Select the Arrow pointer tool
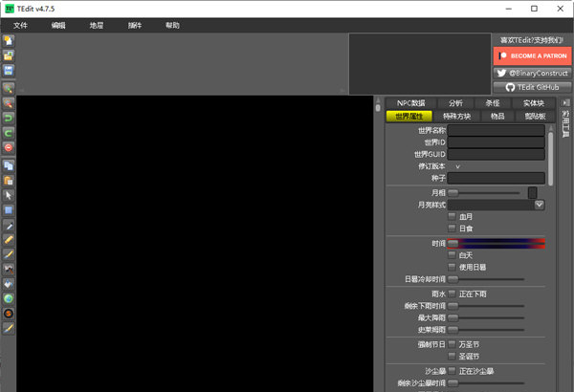574x392 pixels. (x=9, y=195)
